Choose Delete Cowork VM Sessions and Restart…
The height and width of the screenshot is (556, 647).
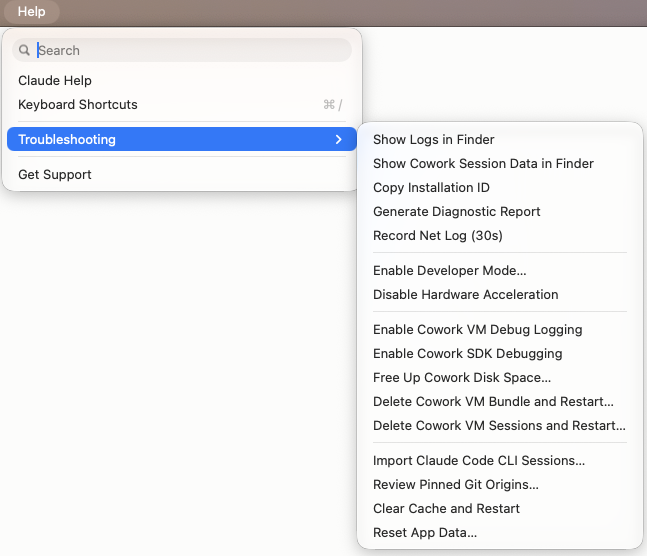500,425
